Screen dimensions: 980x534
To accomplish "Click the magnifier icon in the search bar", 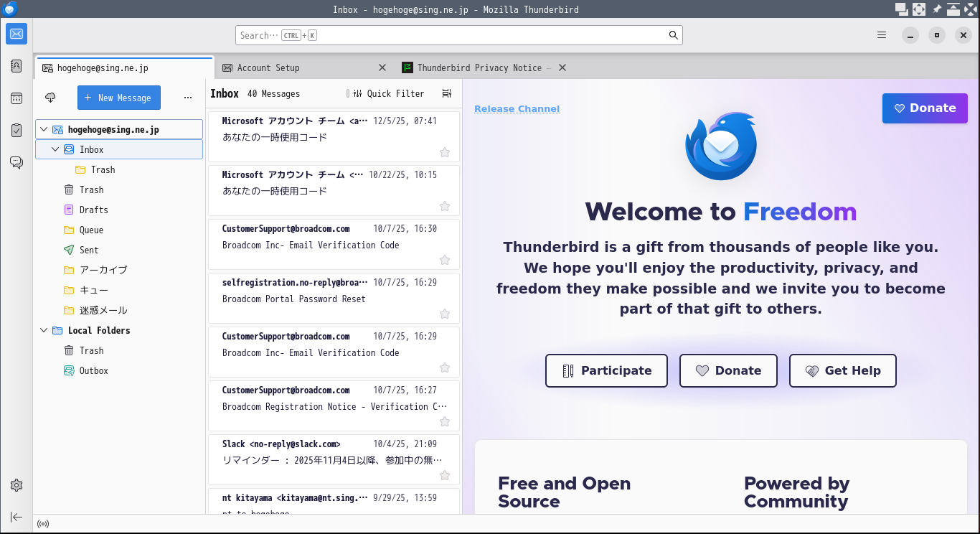I will (673, 35).
